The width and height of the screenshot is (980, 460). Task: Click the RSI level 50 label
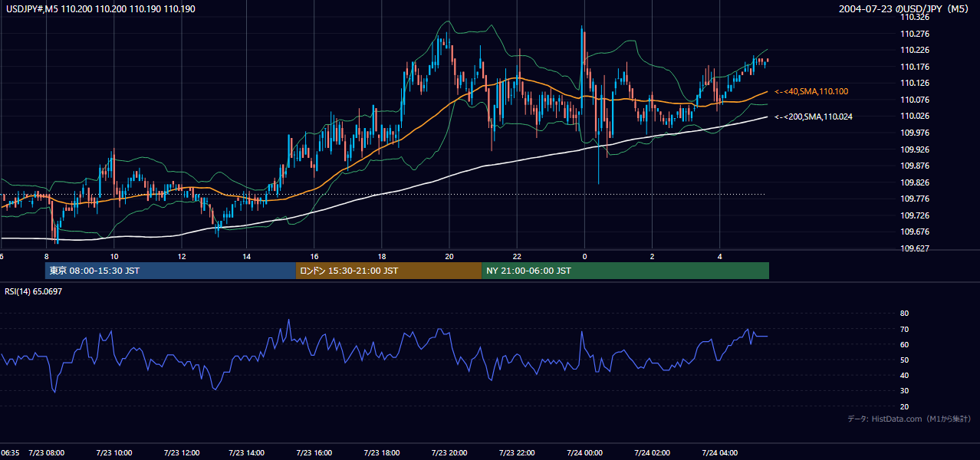pos(904,360)
